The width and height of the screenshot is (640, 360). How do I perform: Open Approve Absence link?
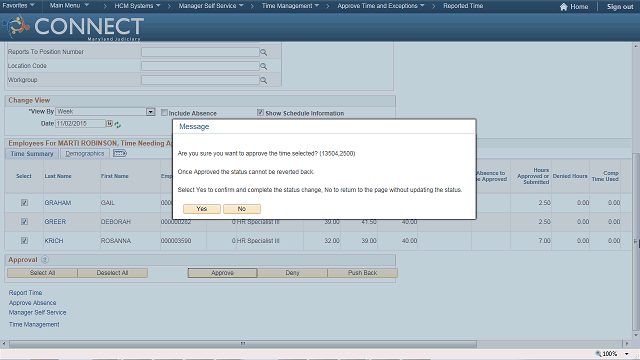click(x=33, y=303)
